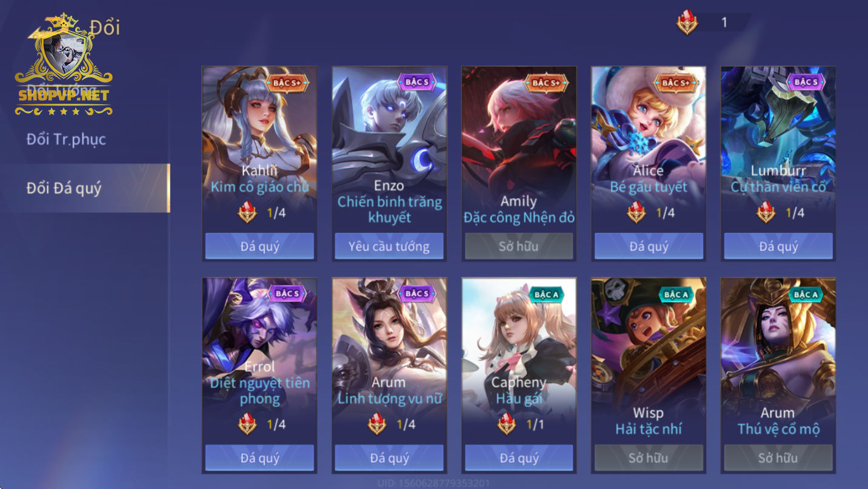
Task: Tap Đá quý button under Arum Linh tượng
Action: tap(389, 457)
